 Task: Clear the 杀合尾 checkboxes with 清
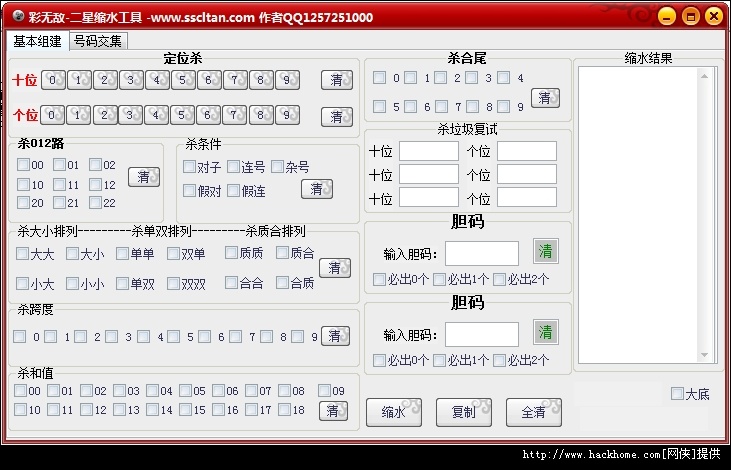(x=545, y=98)
